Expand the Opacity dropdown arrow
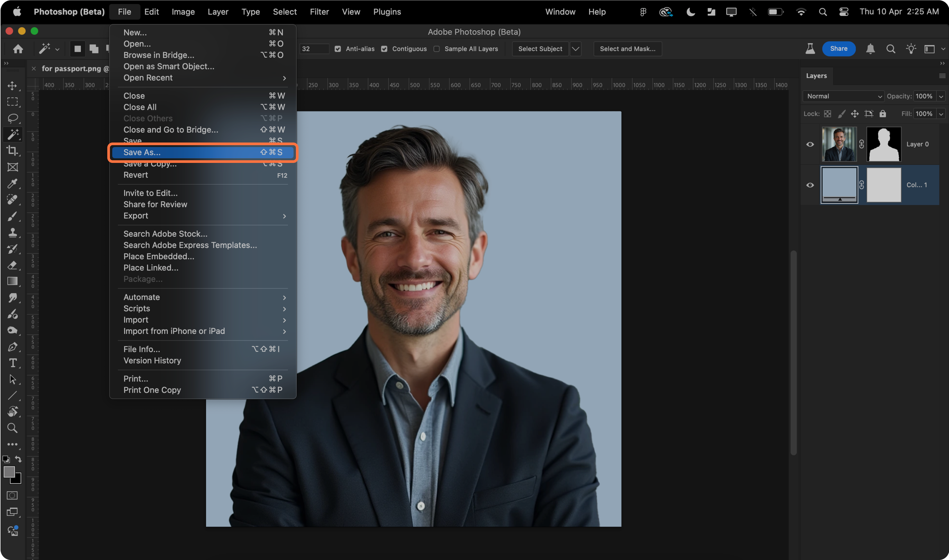949x560 pixels. click(x=941, y=96)
